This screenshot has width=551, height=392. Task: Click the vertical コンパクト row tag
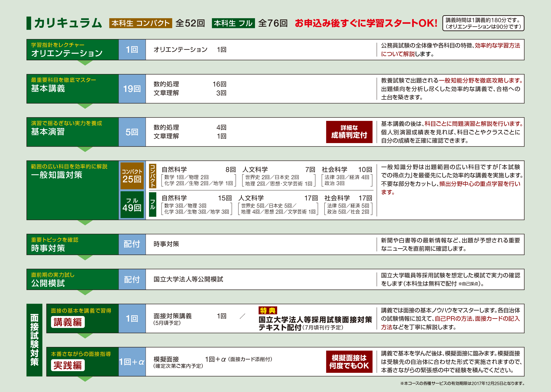coord(152,176)
